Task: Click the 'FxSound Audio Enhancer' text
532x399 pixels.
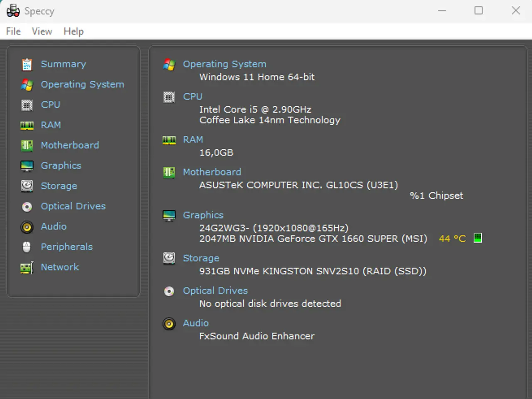Action: click(x=257, y=336)
